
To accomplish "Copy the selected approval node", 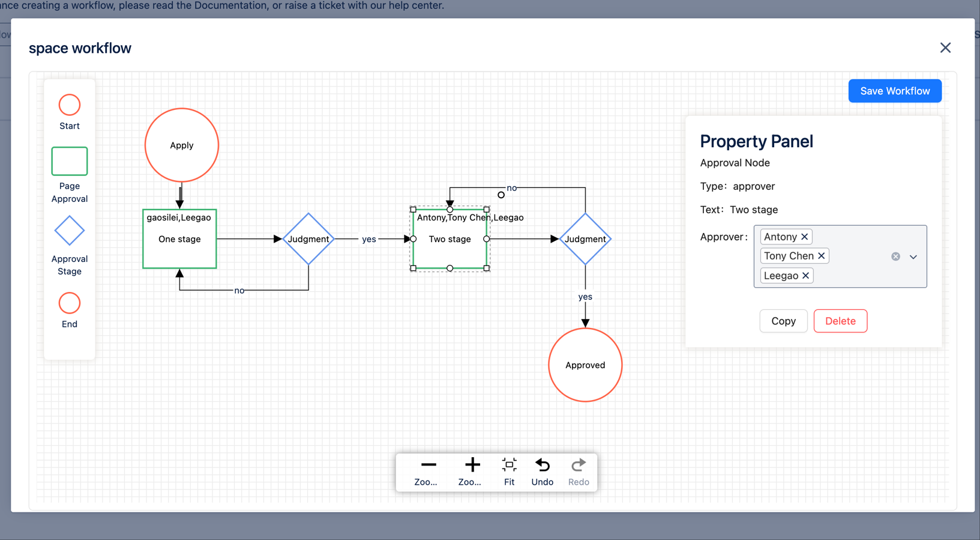I will tap(783, 321).
